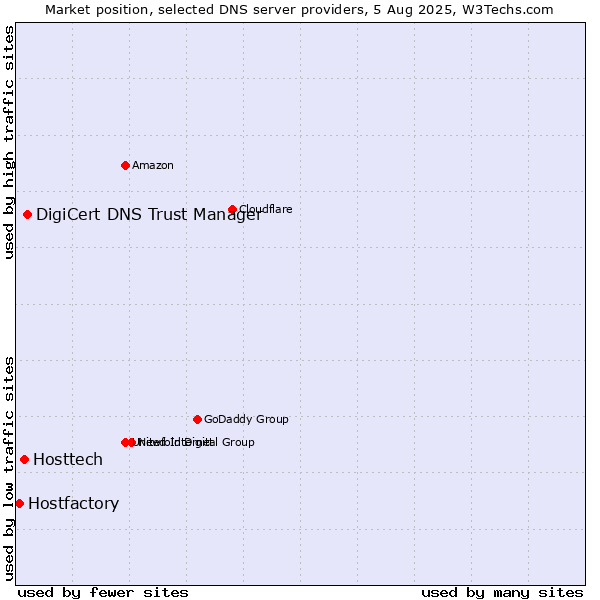This screenshot has height=600, width=600.
Task: Click the red Hostfactory data point
Action: tap(20, 504)
